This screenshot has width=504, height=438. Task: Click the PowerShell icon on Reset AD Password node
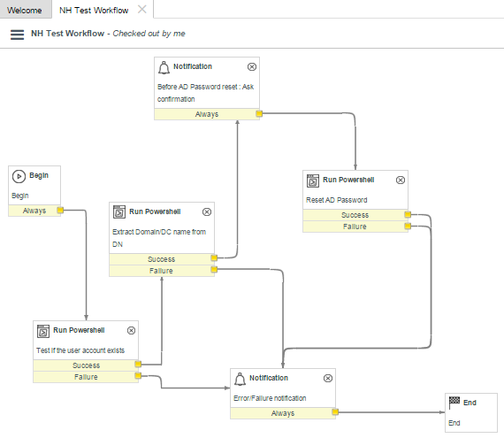(x=313, y=181)
